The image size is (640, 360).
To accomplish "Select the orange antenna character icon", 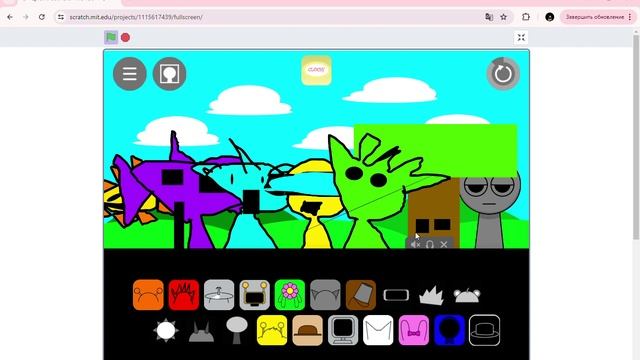I will tap(148, 295).
